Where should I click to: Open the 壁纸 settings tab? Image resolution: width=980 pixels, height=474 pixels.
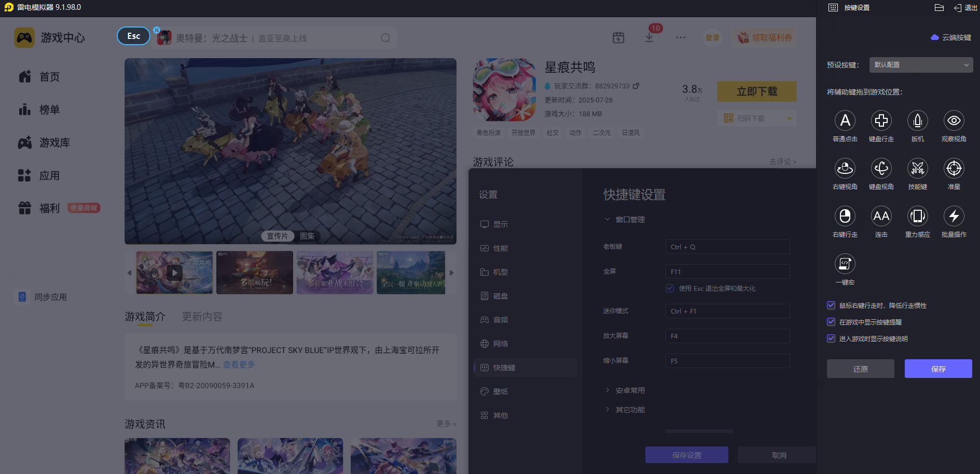(x=525, y=391)
